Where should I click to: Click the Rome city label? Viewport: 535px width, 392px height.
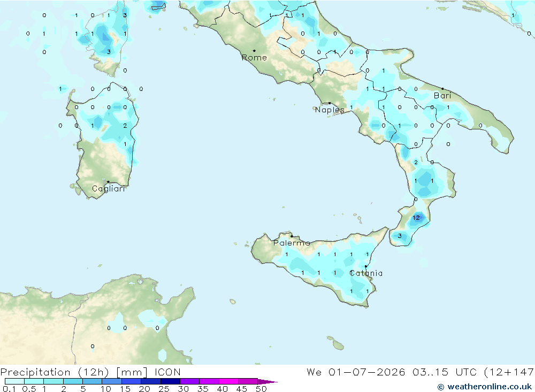(x=254, y=58)
